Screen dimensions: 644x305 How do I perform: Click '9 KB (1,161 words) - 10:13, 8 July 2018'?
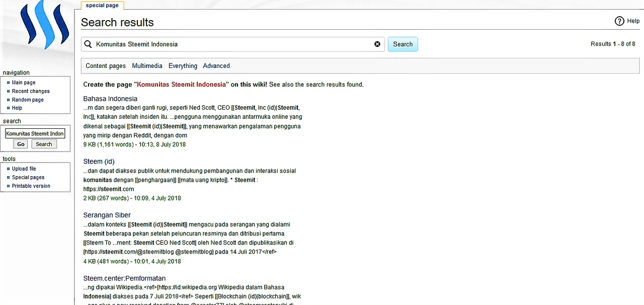click(134, 144)
